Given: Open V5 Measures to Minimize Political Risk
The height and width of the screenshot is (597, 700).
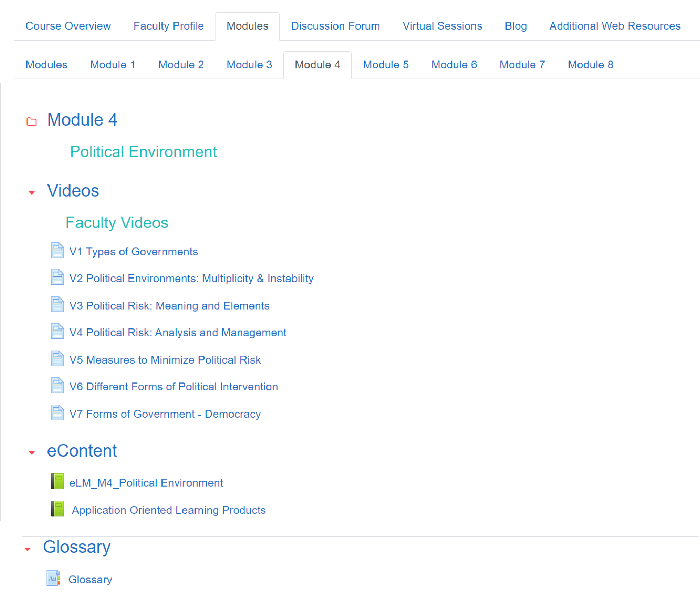Looking at the screenshot, I should point(165,360).
